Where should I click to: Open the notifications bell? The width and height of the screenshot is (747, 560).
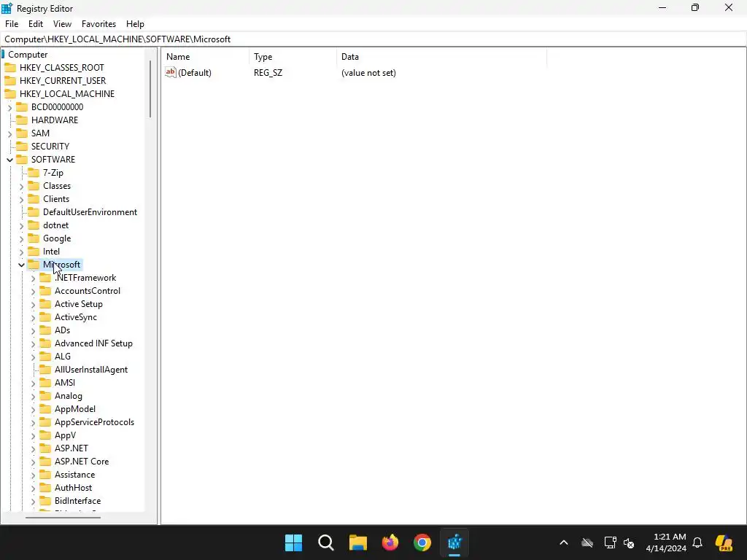[x=697, y=542]
